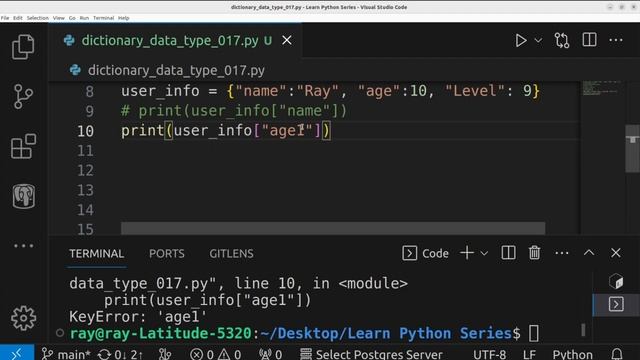Open the Manage gear menu

click(23, 318)
